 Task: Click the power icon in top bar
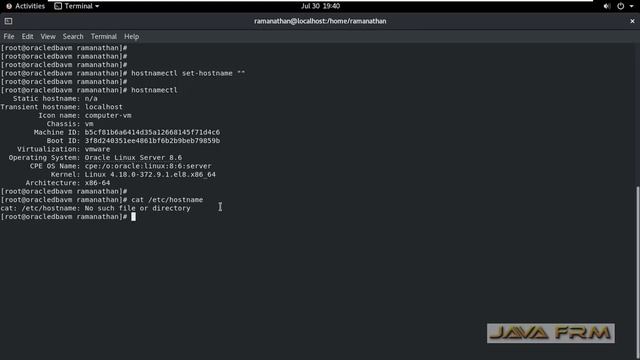(x=620, y=6)
